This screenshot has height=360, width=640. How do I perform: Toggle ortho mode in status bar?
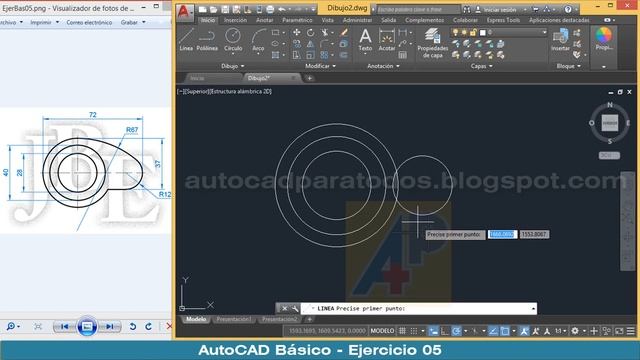[x=445, y=331]
